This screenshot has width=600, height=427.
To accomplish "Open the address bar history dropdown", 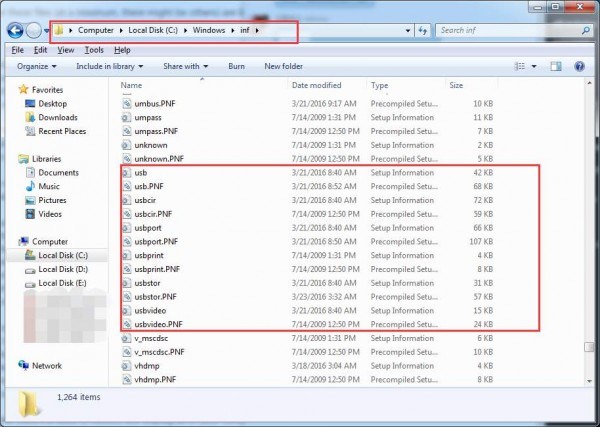I will click(408, 31).
